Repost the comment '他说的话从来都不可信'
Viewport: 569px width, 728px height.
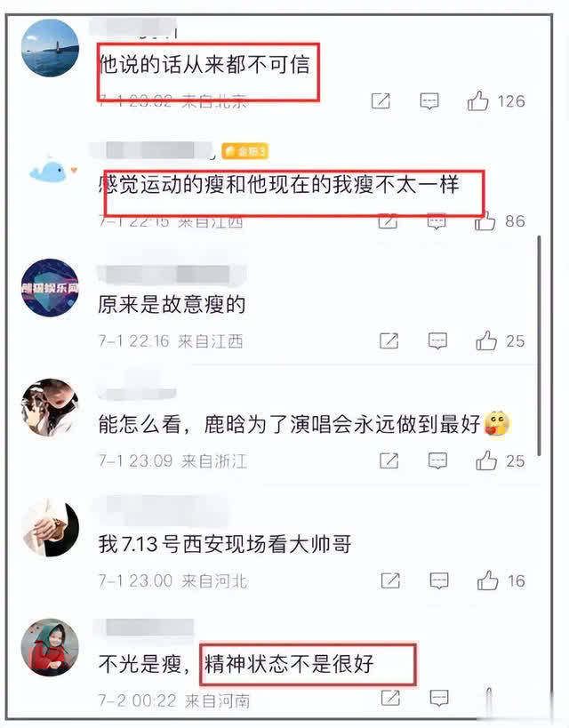(381, 100)
